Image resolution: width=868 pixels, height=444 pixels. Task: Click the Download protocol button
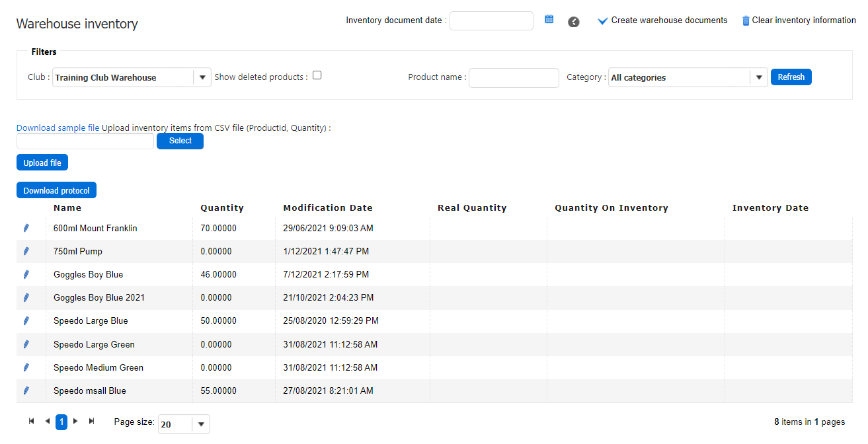click(57, 190)
